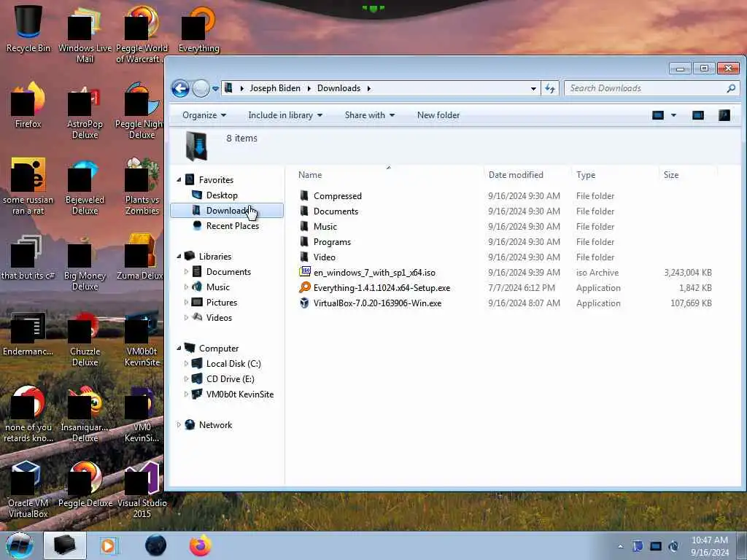747x560 pixels.
Task: Click the network icon in system tray
Action: point(656,546)
